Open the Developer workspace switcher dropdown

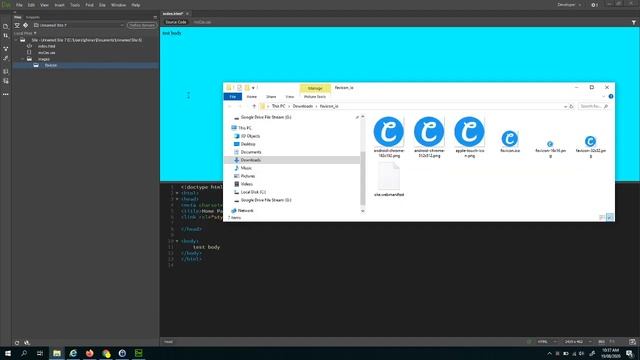tap(569, 5)
